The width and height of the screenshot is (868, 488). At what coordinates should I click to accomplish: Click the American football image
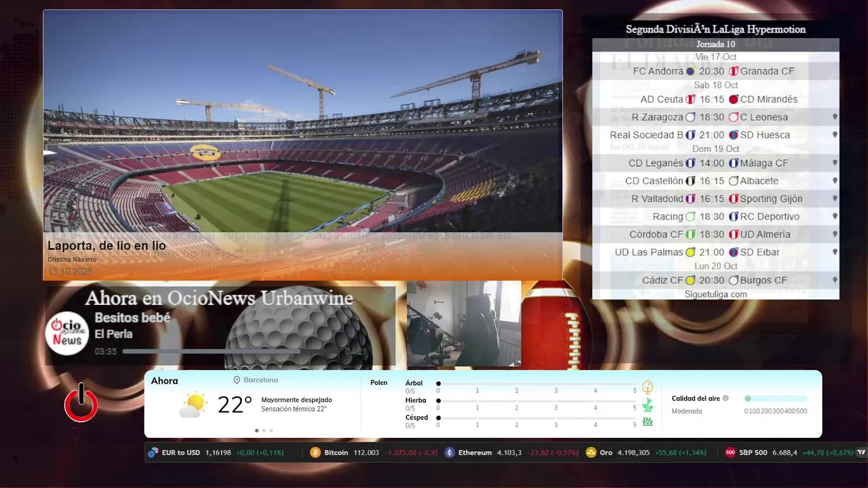[555, 325]
